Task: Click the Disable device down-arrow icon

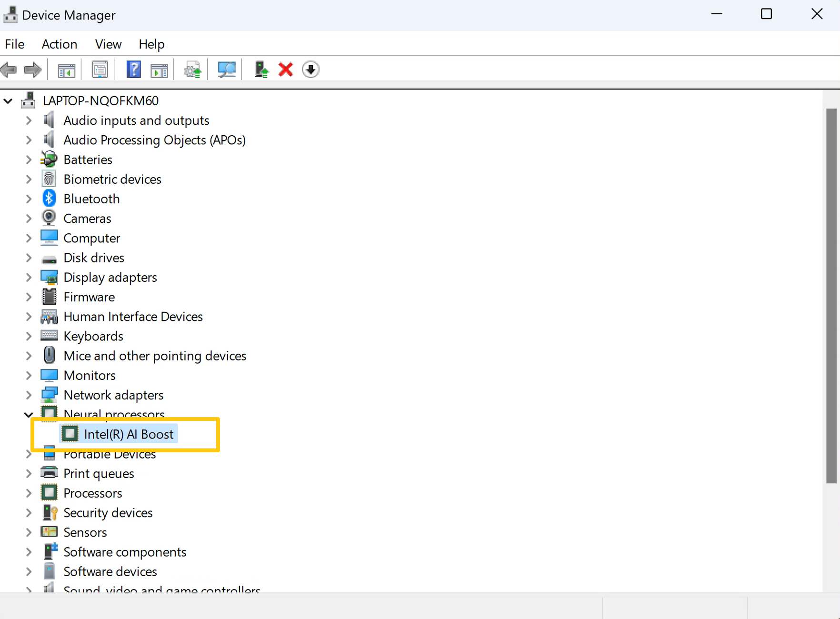Action: [x=310, y=70]
